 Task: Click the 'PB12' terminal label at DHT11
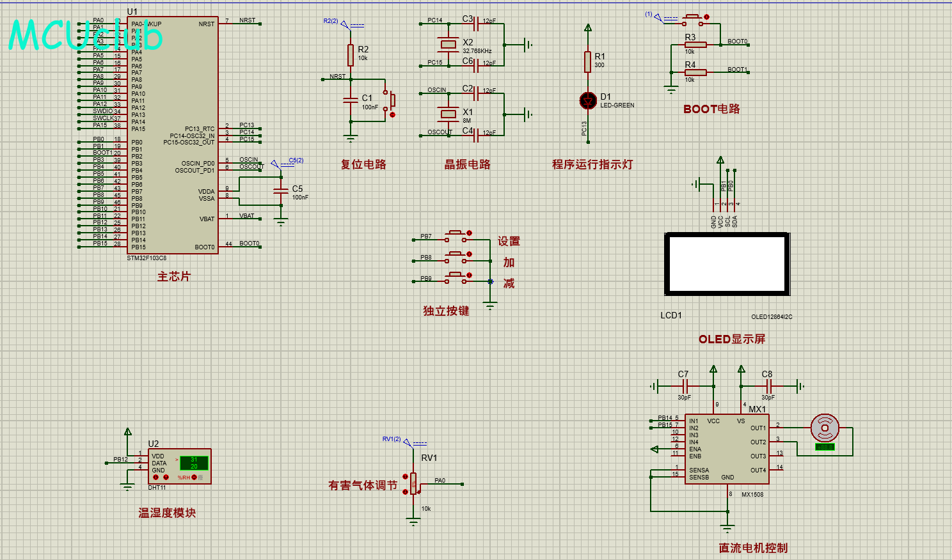tap(121, 460)
